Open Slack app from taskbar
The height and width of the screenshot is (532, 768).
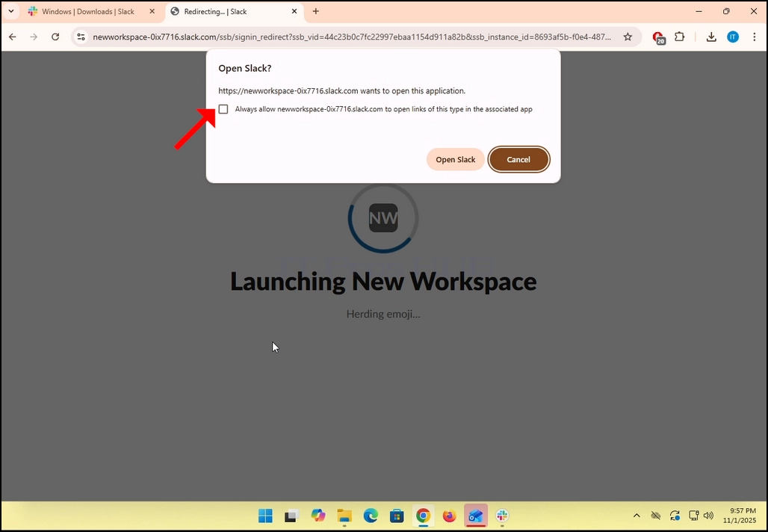(x=502, y=516)
